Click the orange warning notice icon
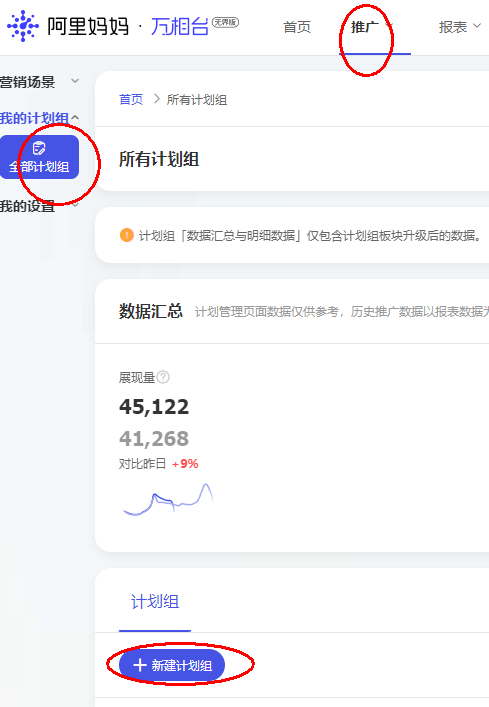Image resolution: width=489 pixels, height=707 pixels. [x=127, y=235]
